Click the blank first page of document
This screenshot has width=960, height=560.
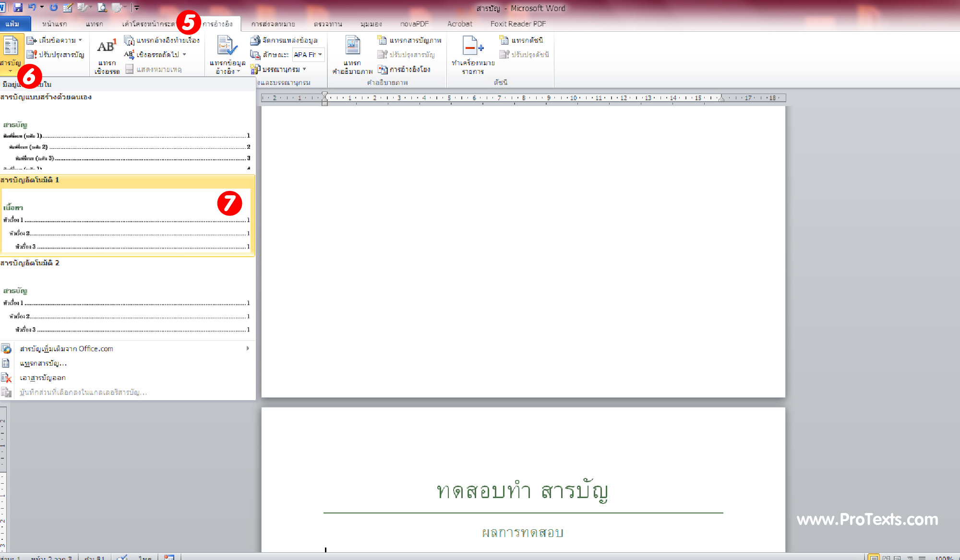[x=523, y=251]
